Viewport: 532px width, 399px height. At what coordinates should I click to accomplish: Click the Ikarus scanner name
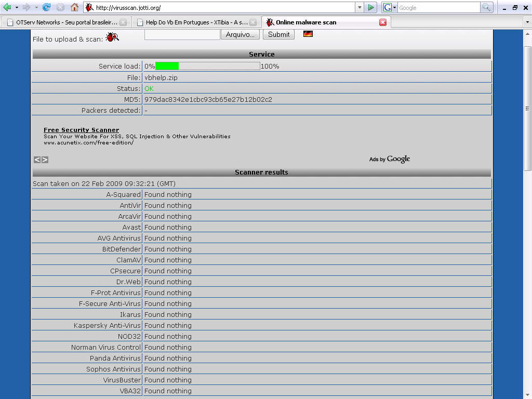tap(130, 314)
